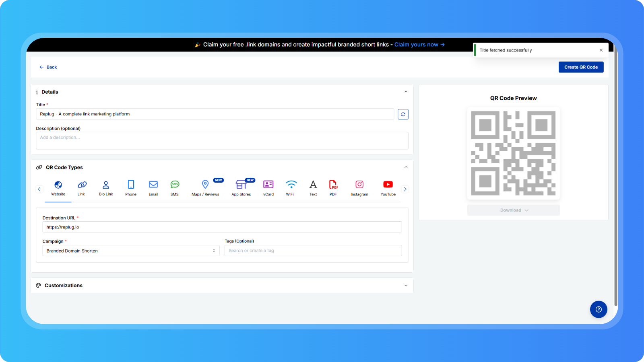This screenshot has width=644, height=362.
Task: Switch to the PDF QR type
Action: (x=333, y=188)
